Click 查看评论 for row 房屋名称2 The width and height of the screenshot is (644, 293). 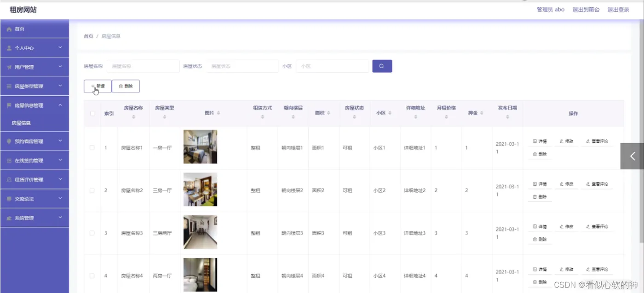pos(597,184)
